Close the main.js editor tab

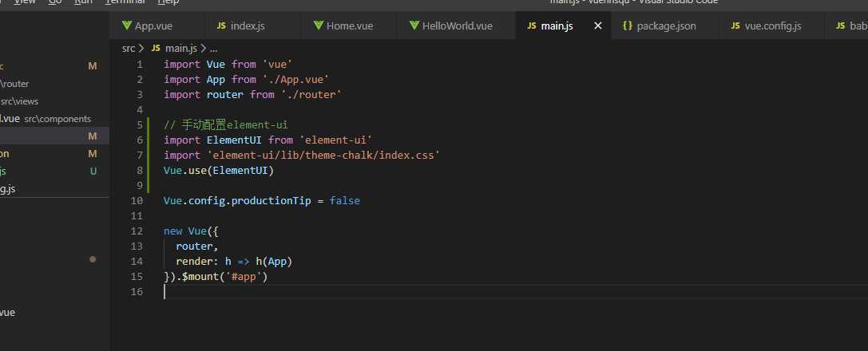point(598,26)
